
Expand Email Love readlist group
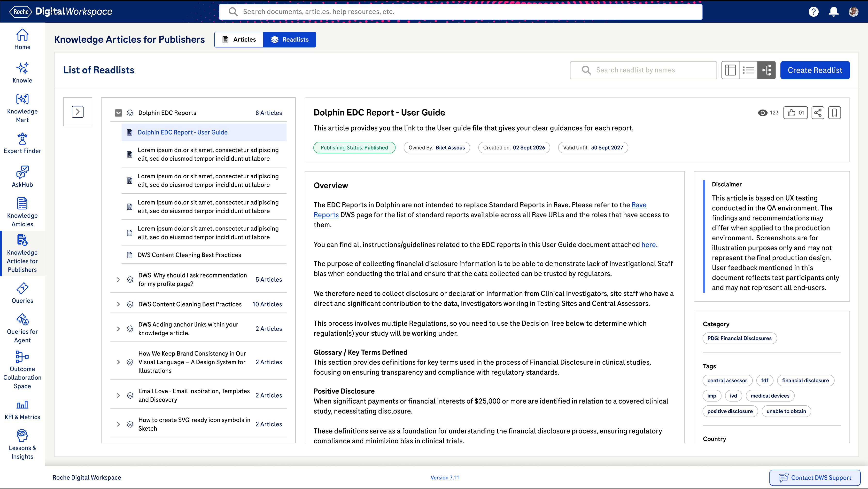coord(118,395)
